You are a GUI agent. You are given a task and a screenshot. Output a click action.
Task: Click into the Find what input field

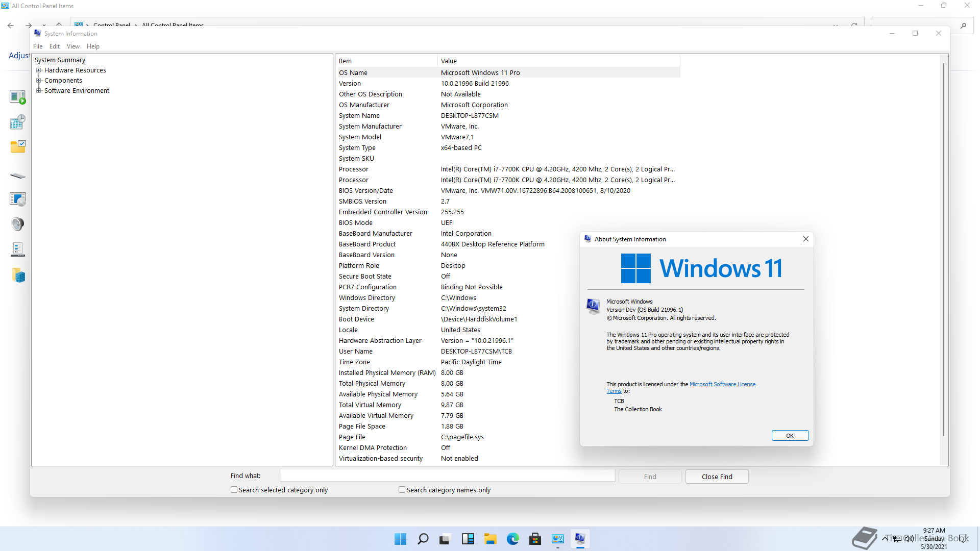[x=447, y=475]
